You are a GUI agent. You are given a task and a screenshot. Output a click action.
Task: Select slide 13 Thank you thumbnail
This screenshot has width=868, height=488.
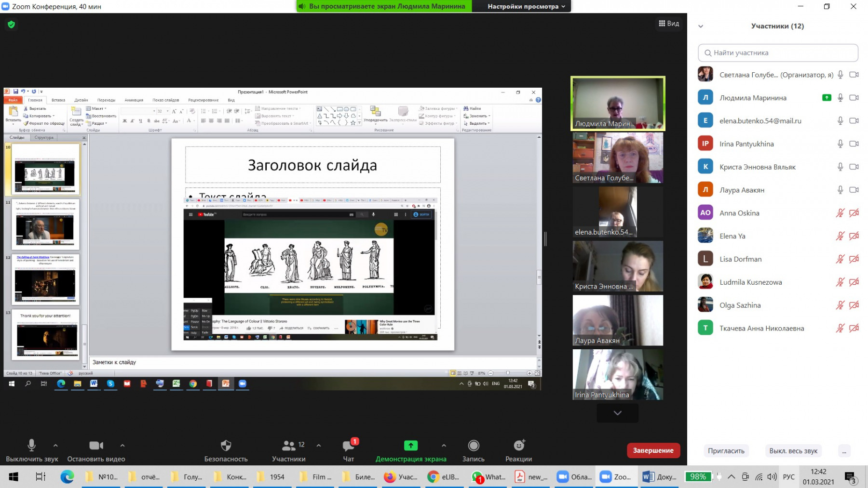(45, 335)
